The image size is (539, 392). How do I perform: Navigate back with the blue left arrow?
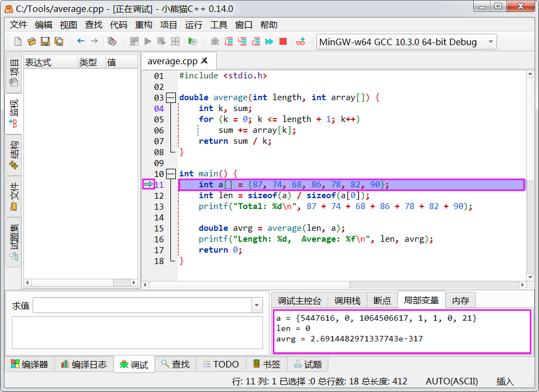click(x=81, y=41)
